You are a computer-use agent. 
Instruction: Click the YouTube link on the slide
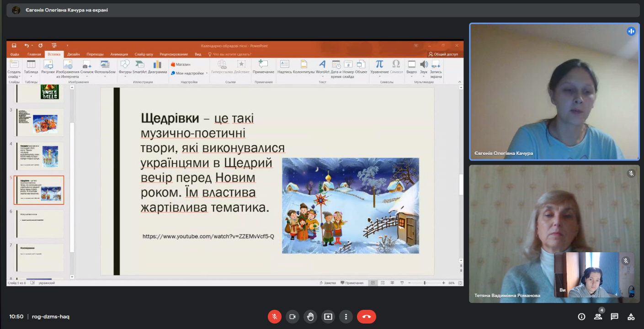pos(208,236)
